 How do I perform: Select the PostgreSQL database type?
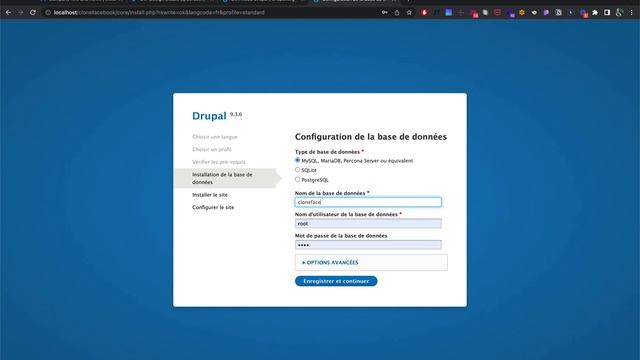tap(298, 180)
